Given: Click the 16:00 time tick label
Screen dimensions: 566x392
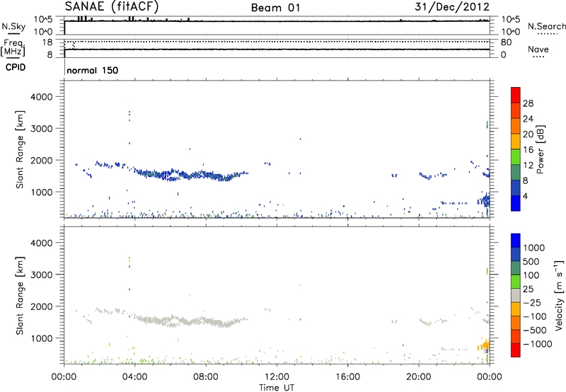Looking at the screenshot, I should 347,377.
